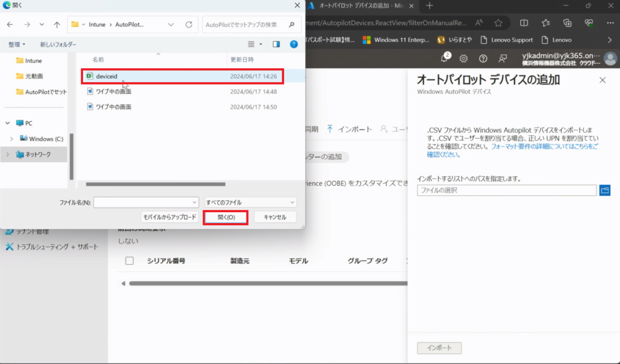Screen dimensions: 620x364
Task: Click the 開く(O) button
Action: coord(226,217)
